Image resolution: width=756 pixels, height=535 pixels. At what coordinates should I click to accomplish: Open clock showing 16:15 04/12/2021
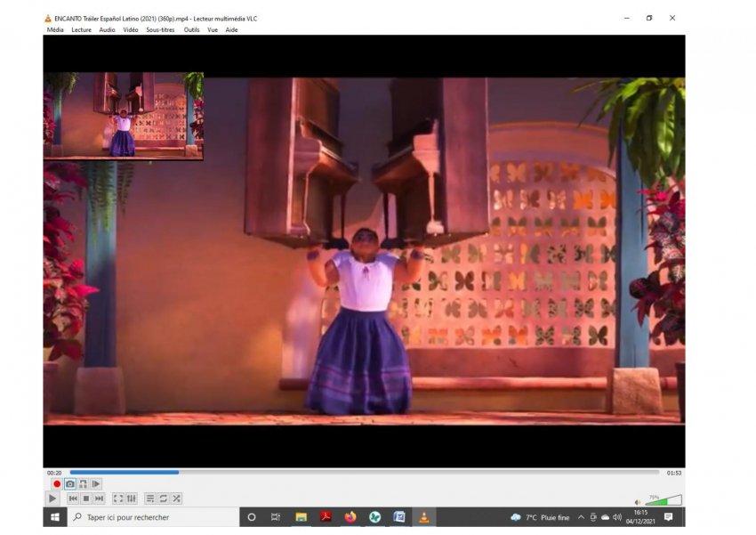[640, 517]
